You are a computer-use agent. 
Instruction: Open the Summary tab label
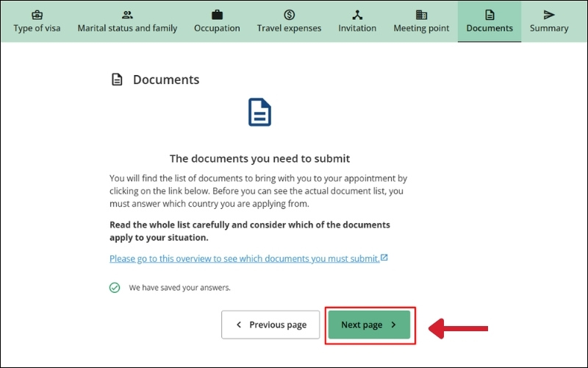[x=549, y=29]
